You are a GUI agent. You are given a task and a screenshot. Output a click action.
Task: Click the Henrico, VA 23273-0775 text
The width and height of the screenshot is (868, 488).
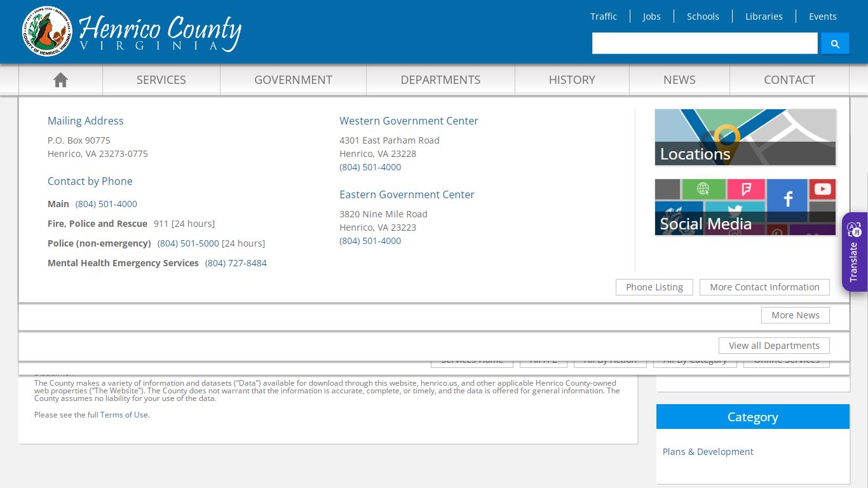(98, 154)
